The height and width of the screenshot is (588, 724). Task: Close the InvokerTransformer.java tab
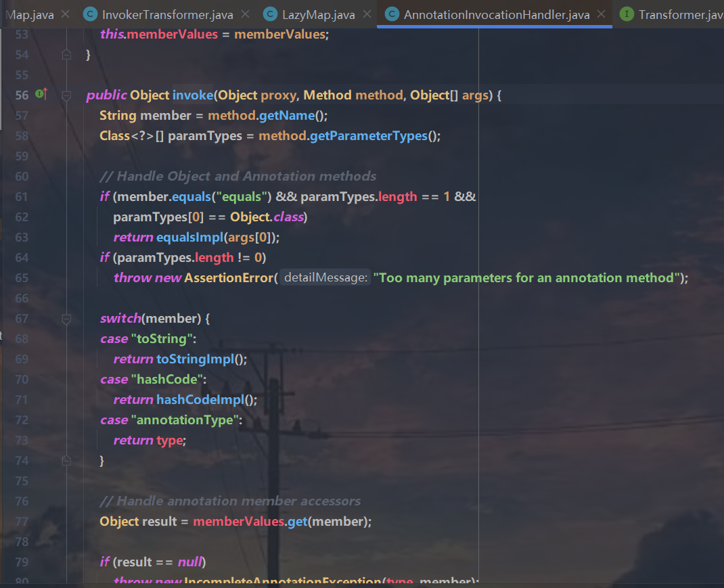(245, 14)
